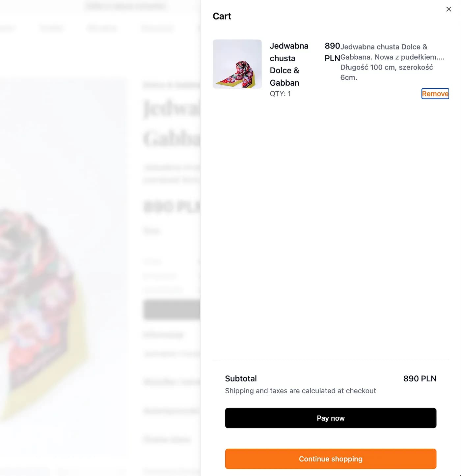Screen dimensions: 461x476
Task: Remove the Dolce & Gabbana scarf from cart
Action: 435,94
